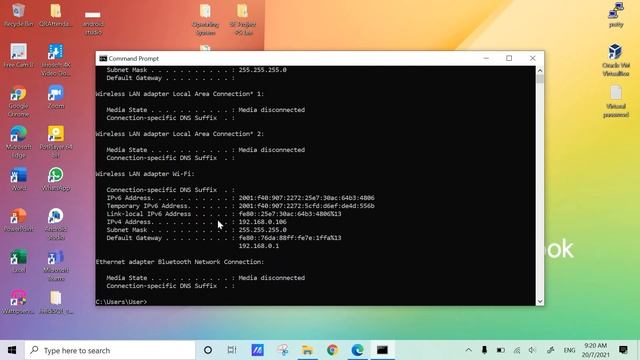Click the Type here to search box
Image resolution: width=640 pixels, height=360 pixels.
(110, 350)
